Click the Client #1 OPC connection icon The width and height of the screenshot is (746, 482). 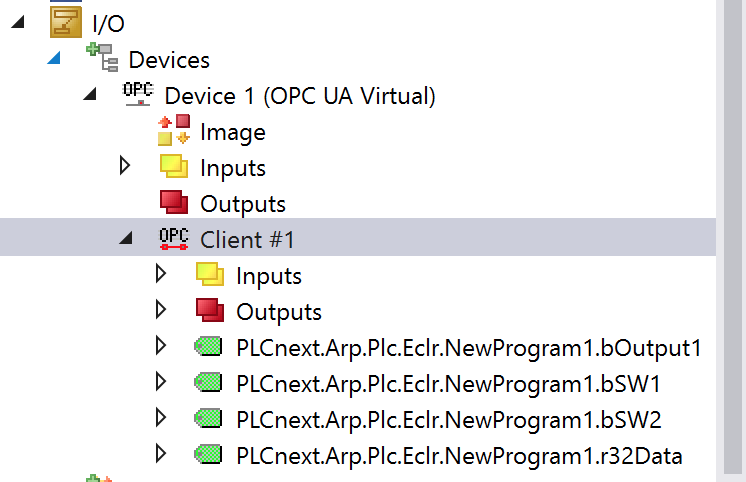(x=174, y=238)
